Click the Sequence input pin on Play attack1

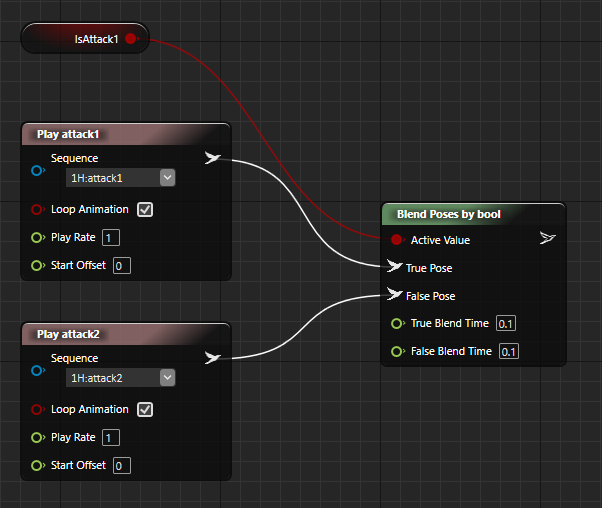click(37, 170)
